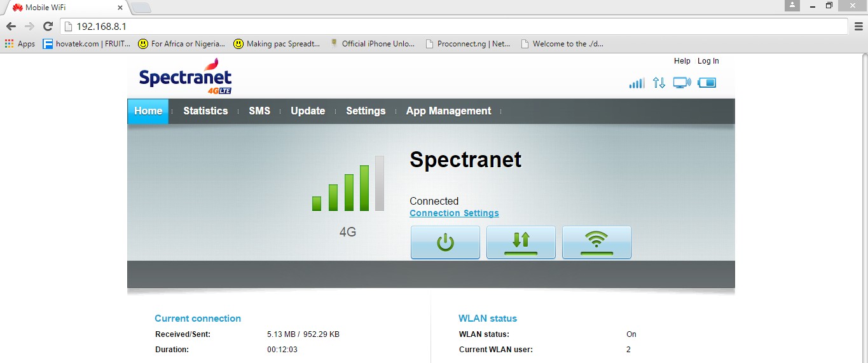Open the Statistics tab
This screenshot has width=868, height=363.
coord(205,111)
